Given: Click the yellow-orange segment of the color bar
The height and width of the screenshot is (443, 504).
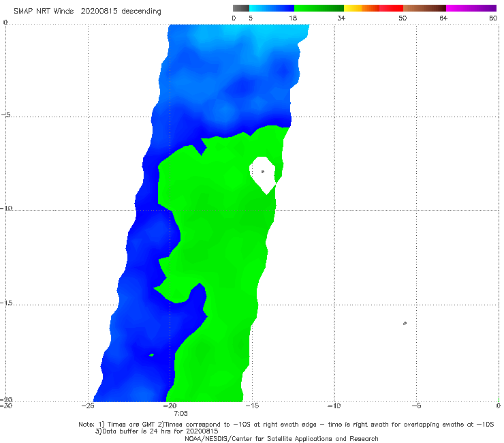Looking at the screenshot, I should click(362, 8).
